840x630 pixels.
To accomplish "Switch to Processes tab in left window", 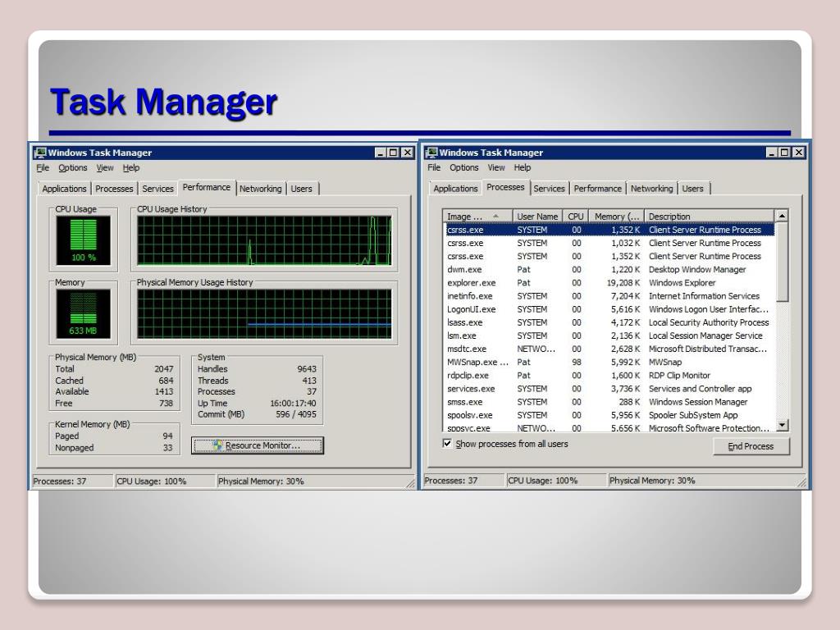I will coord(114,189).
